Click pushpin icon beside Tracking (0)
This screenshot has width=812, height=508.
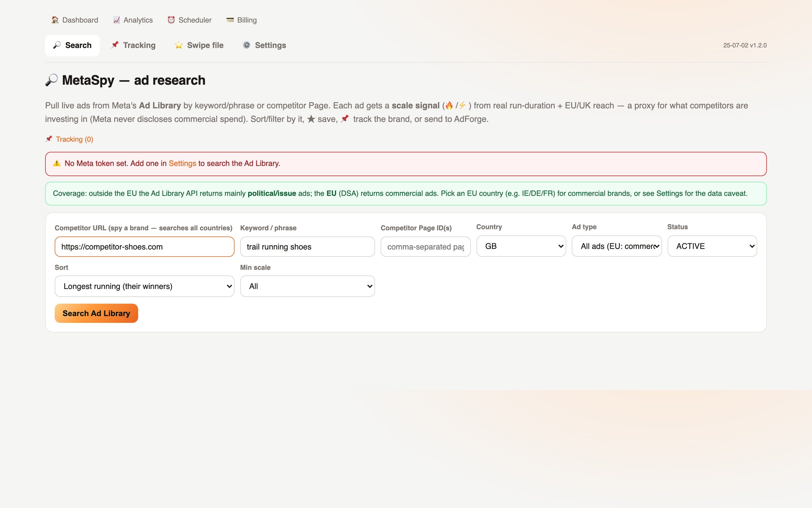49,139
